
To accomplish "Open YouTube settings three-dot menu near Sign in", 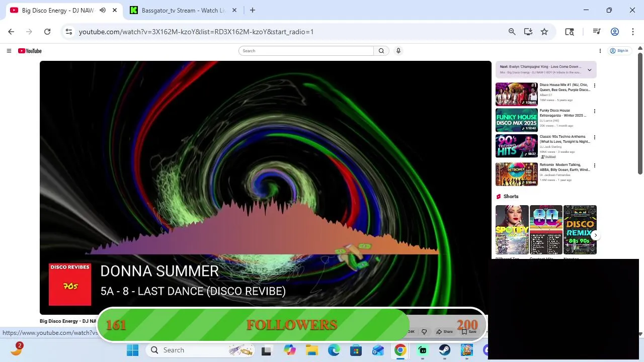I will (x=600, y=51).
